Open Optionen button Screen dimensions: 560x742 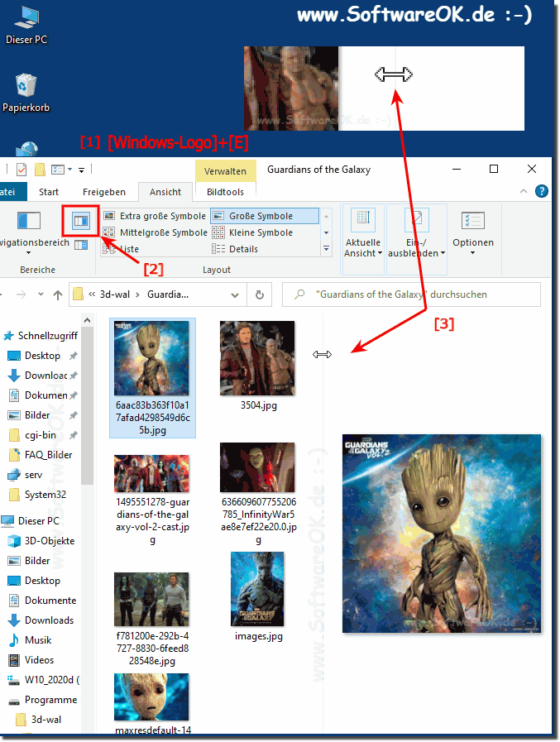(x=473, y=234)
